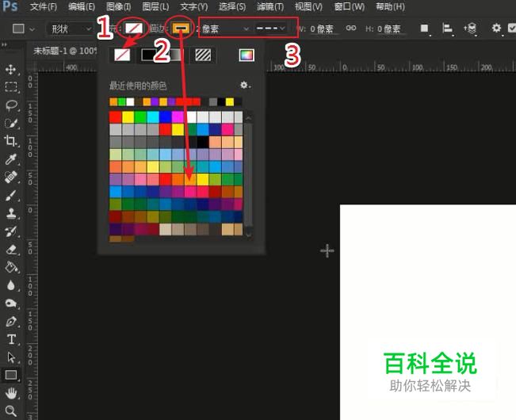Select the History Brush tool
The height and width of the screenshot is (420, 516).
click(x=12, y=231)
